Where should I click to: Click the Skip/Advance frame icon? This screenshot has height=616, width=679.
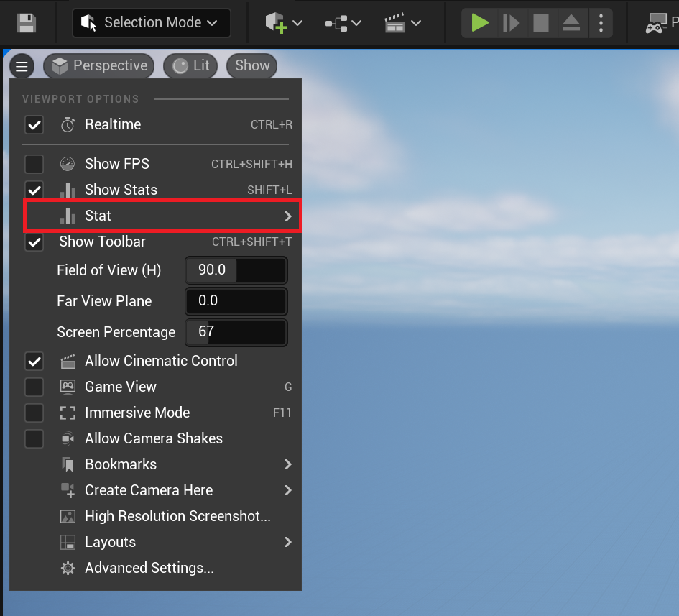click(511, 23)
